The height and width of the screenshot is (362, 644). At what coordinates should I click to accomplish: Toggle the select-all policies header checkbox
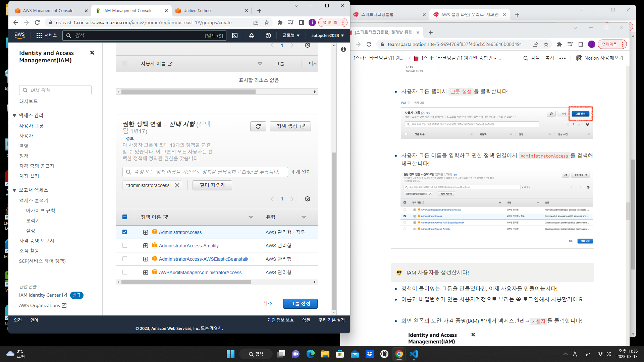(125, 217)
